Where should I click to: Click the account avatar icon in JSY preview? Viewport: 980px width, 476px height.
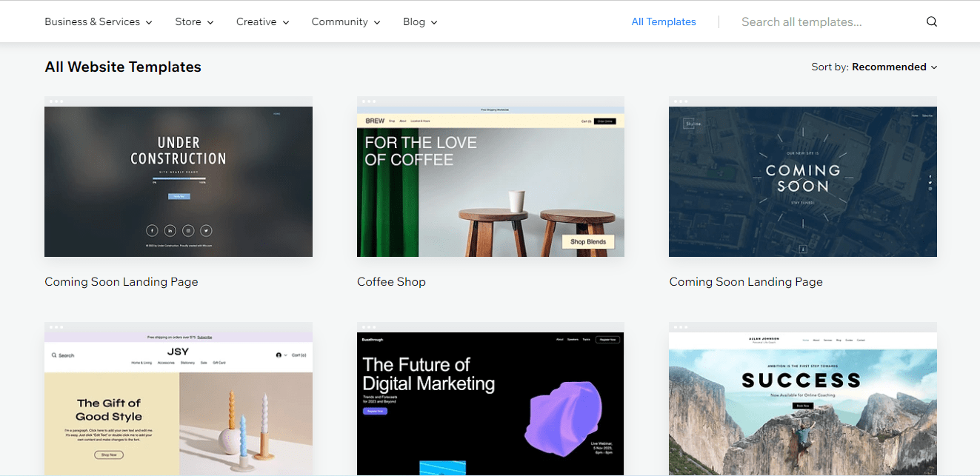pyautogui.click(x=279, y=355)
